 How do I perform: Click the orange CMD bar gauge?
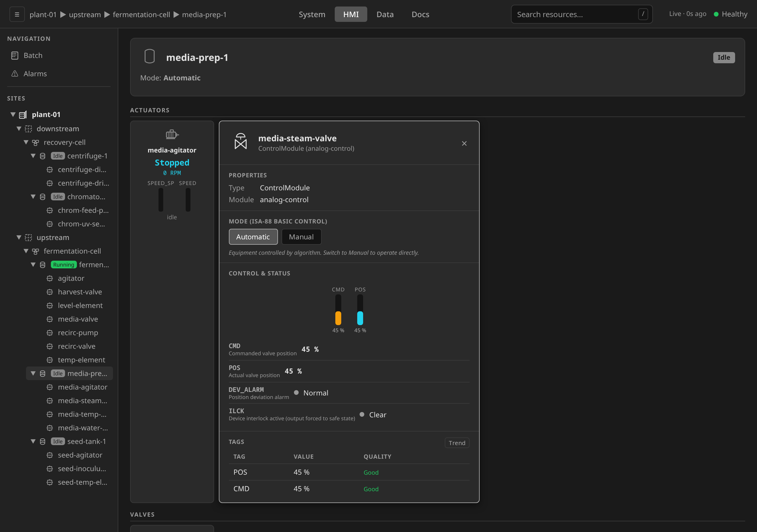338,310
